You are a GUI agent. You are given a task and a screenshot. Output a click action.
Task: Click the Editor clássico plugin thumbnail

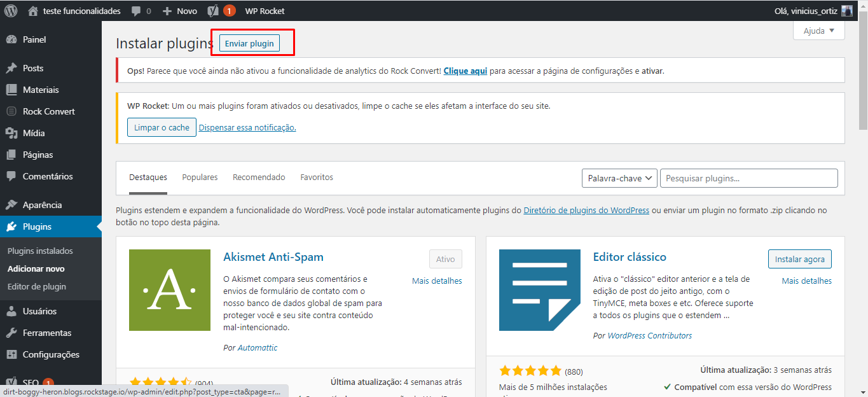(x=540, y=290)
